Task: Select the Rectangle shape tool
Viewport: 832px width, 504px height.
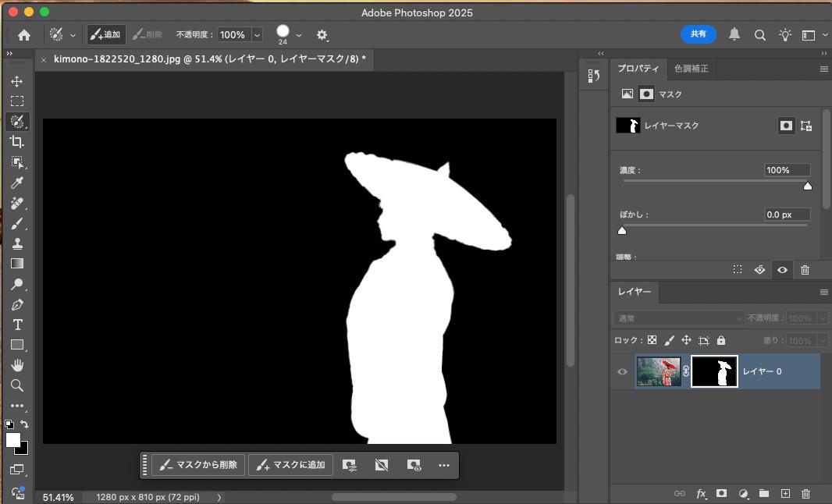Action: coord(17,345)
